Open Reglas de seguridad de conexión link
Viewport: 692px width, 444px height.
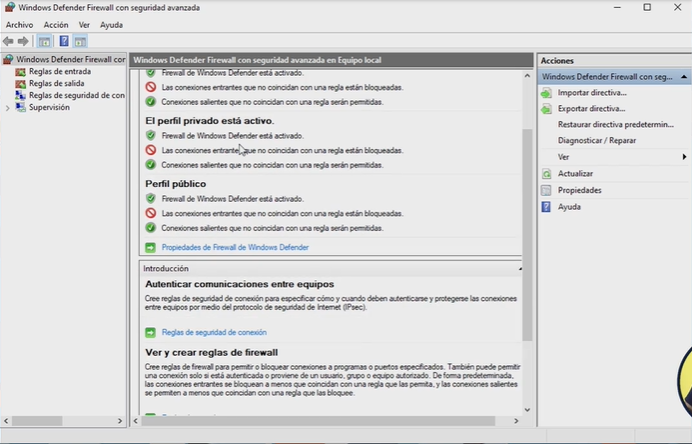pos(214,332)
